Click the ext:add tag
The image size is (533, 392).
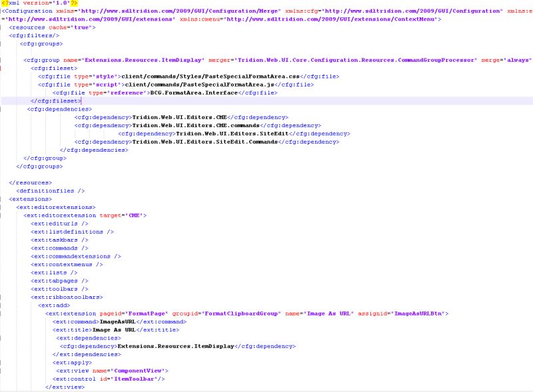click(54, 305)
